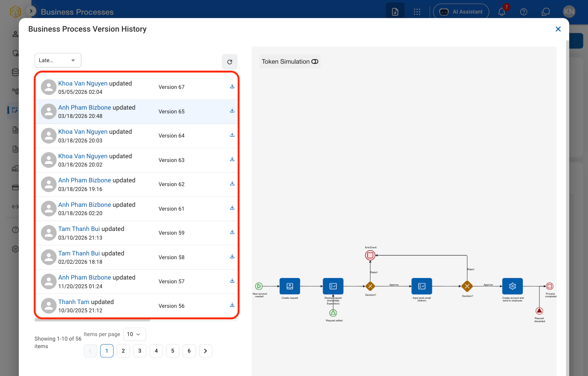Download Version 61 file
Viewport: 588px width, 376px height.
[232, 208]
